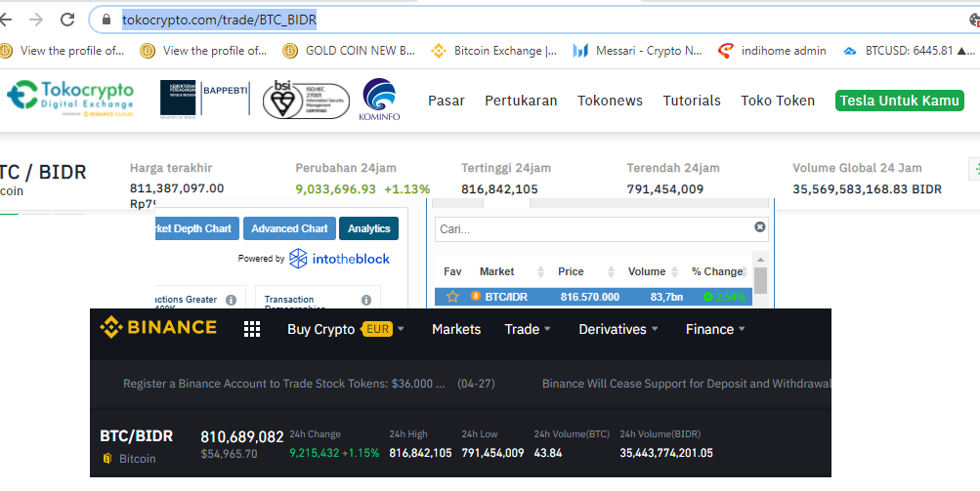The image size is (980, 491).
Task: Switch to the Market Depth Chart tab
Action: coord(196,228)
